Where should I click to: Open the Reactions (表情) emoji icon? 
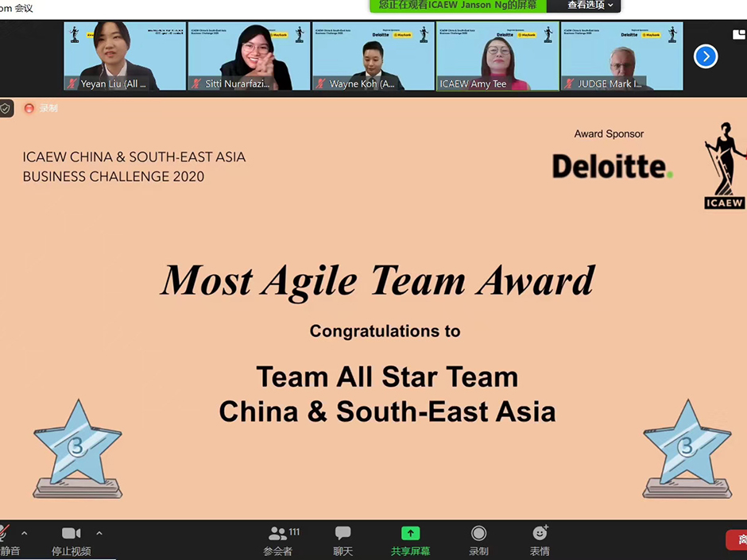pos(540,533)
